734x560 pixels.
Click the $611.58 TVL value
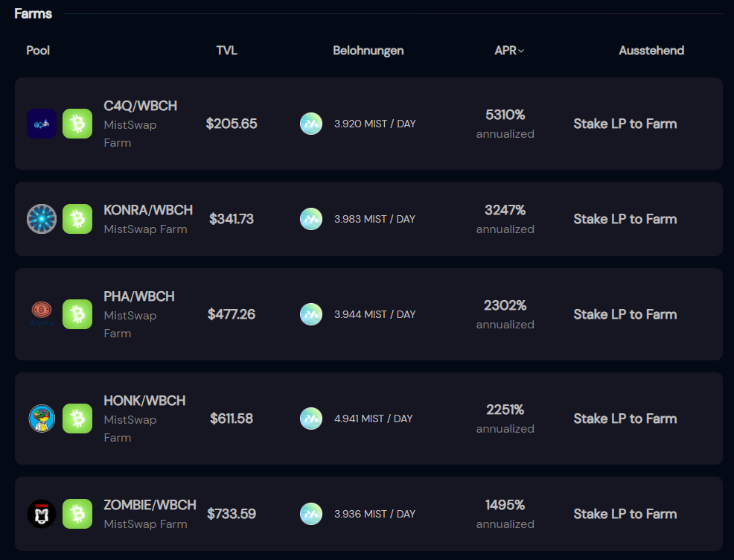pos(232,419)
